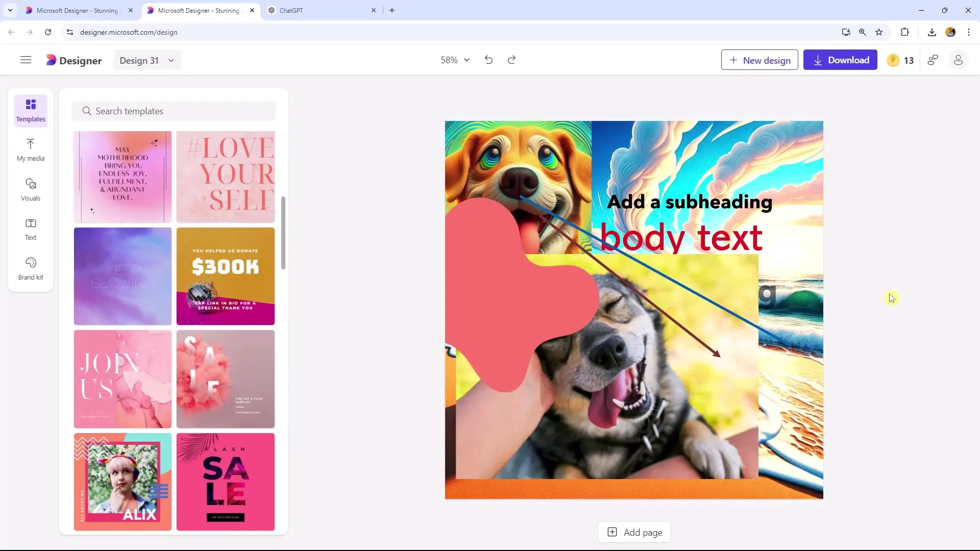The height and width of the screenshot is (551, 980).
Task: Select the Visuals panel icon
Action: [x=30, y=189]
